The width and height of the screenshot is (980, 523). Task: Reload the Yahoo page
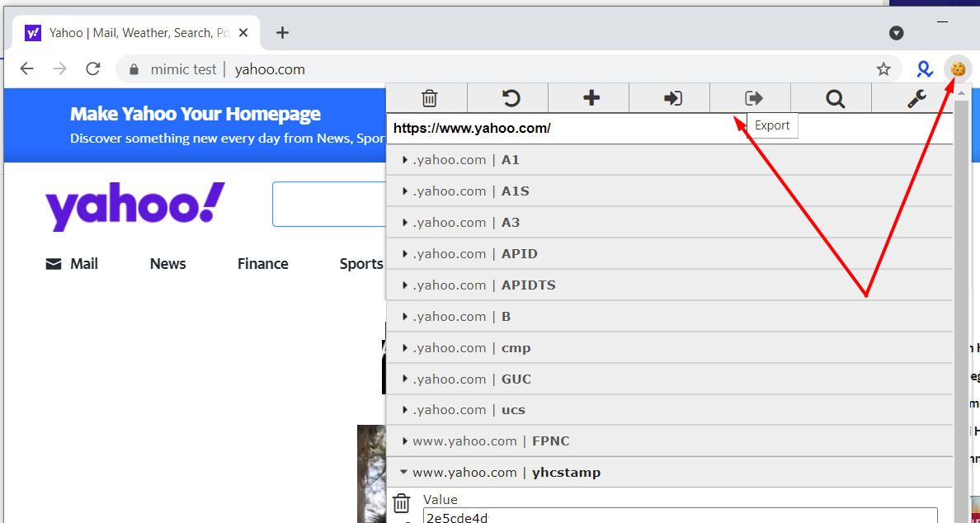point(93,68)
